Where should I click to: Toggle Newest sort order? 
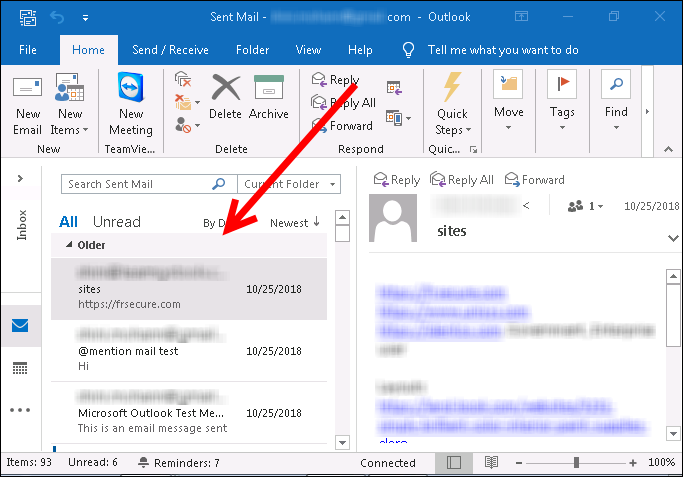click(295, 223)
